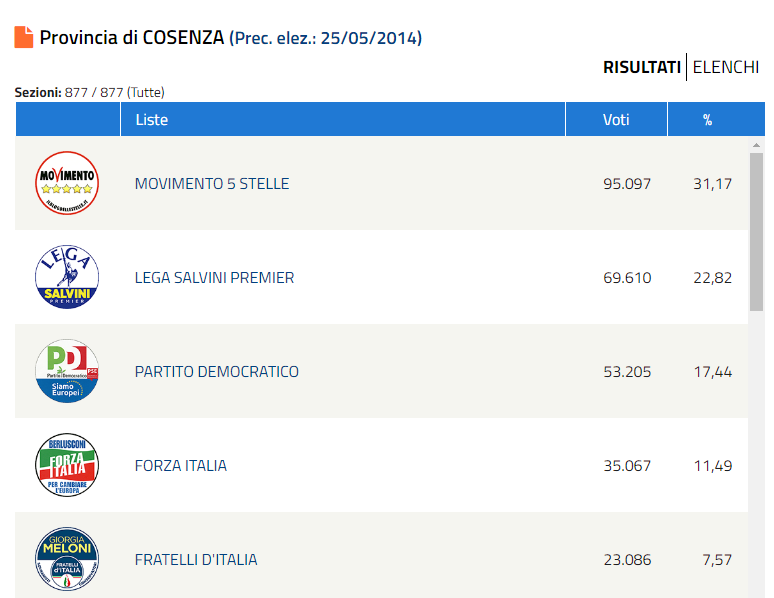Click the Forza Italia party logo
The width and height of the screenshot is (774, 598).
67,465
